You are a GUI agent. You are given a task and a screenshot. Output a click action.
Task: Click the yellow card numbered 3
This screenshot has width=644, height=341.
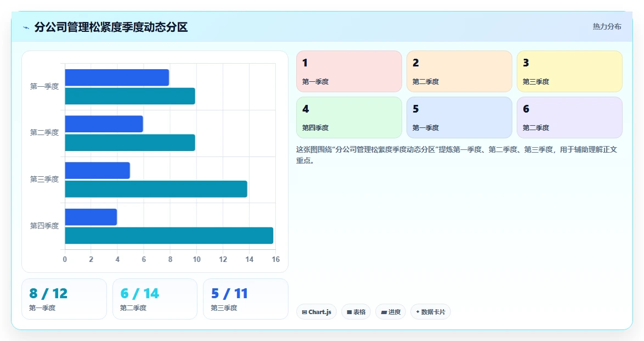569,71
